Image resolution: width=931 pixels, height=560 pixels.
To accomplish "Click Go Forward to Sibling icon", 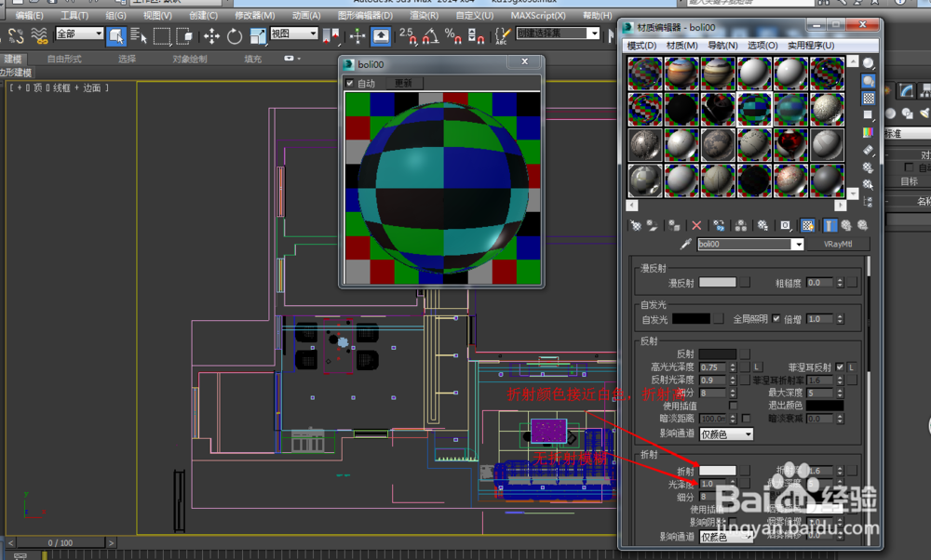I will 863,225.
